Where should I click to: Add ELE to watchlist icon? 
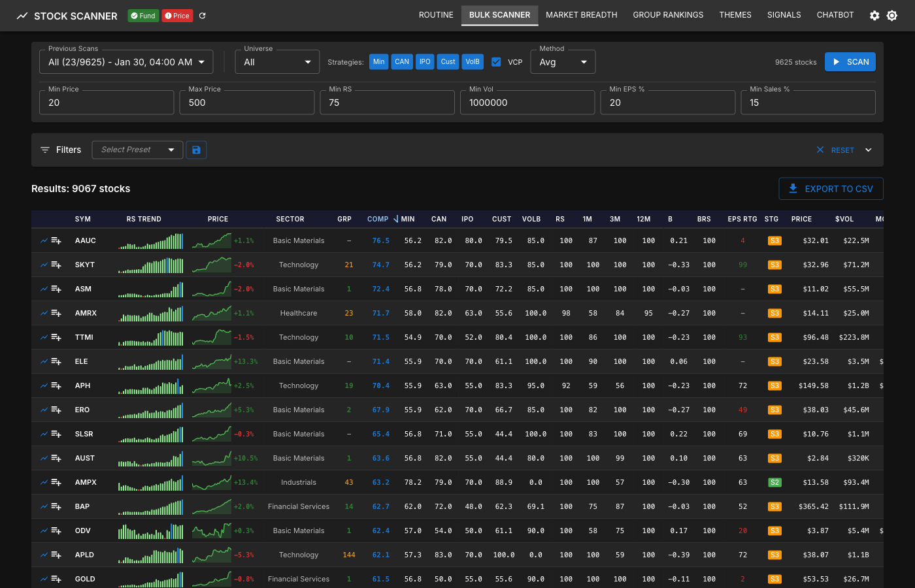(56, 361)
